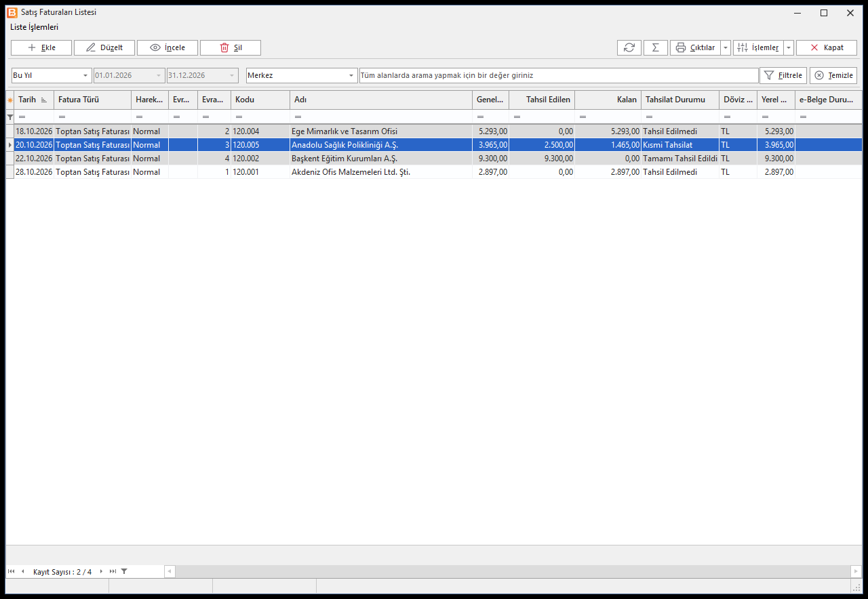The image size is (868, 599).
Task: Expand the İşlemler dropdown arrow
Action: [789, 47]
